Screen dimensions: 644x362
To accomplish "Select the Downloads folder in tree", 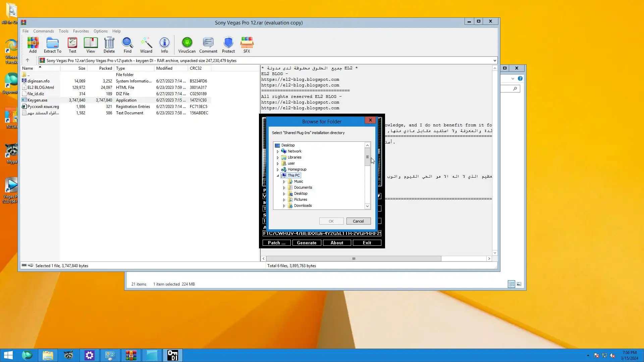I will (303, 206).
